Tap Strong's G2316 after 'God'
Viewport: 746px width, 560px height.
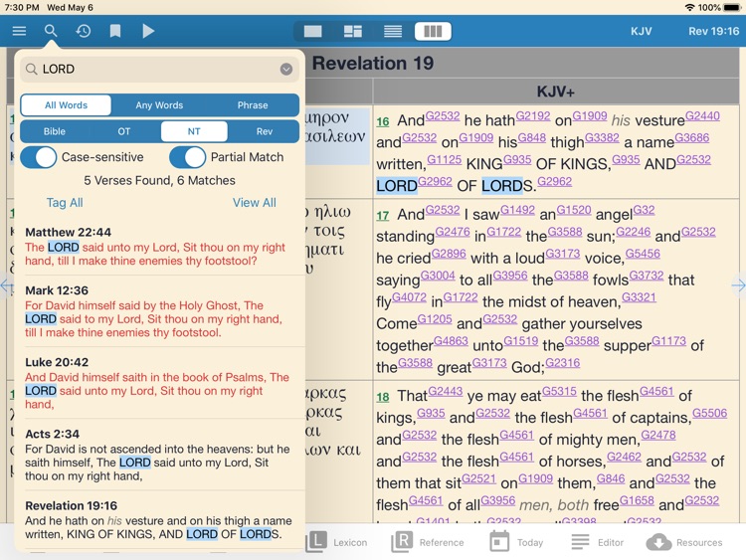coord(563,363)
